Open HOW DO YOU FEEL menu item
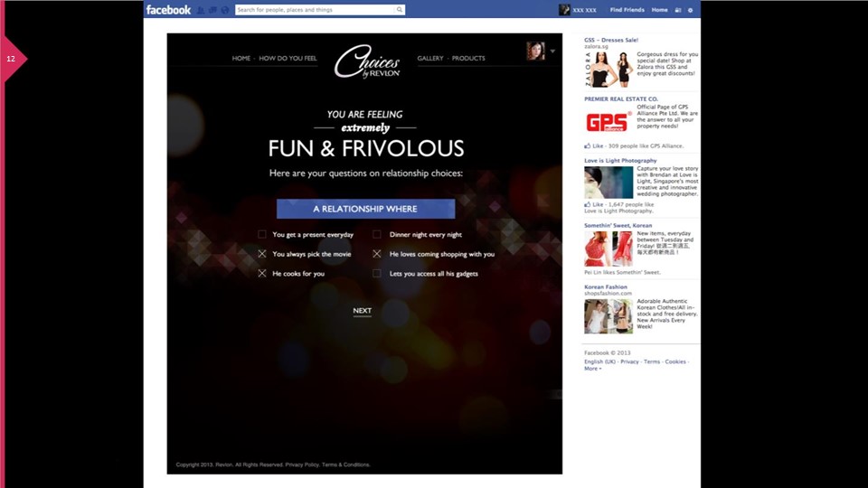 click(288, 58)
